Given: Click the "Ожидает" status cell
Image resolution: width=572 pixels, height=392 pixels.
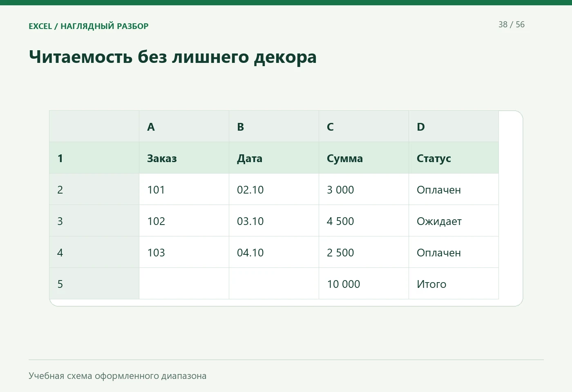Looking at the screenshot, I should 454,221.
